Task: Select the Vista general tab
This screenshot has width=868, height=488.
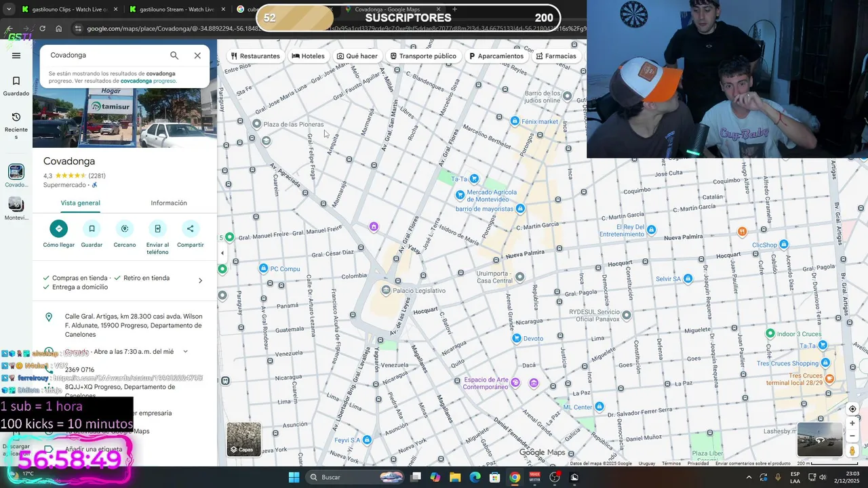Action: (x=80, y=203)
